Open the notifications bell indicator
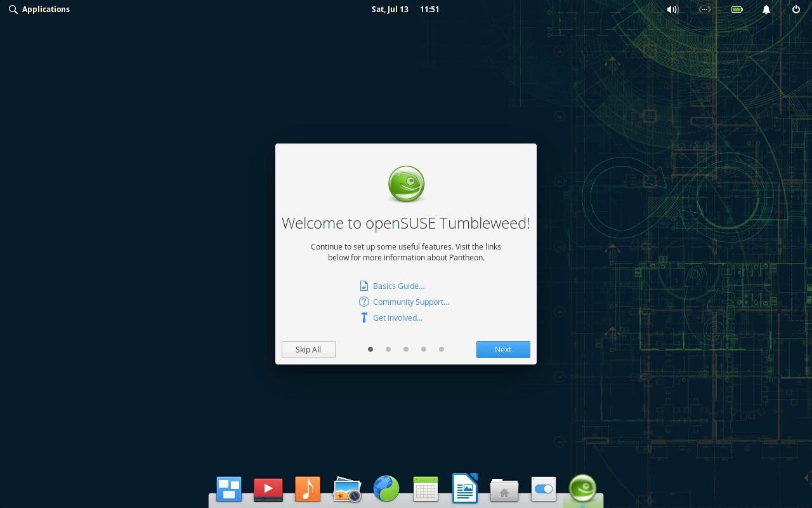This screenshot has height=508, width=812. [x=766, y=9]
